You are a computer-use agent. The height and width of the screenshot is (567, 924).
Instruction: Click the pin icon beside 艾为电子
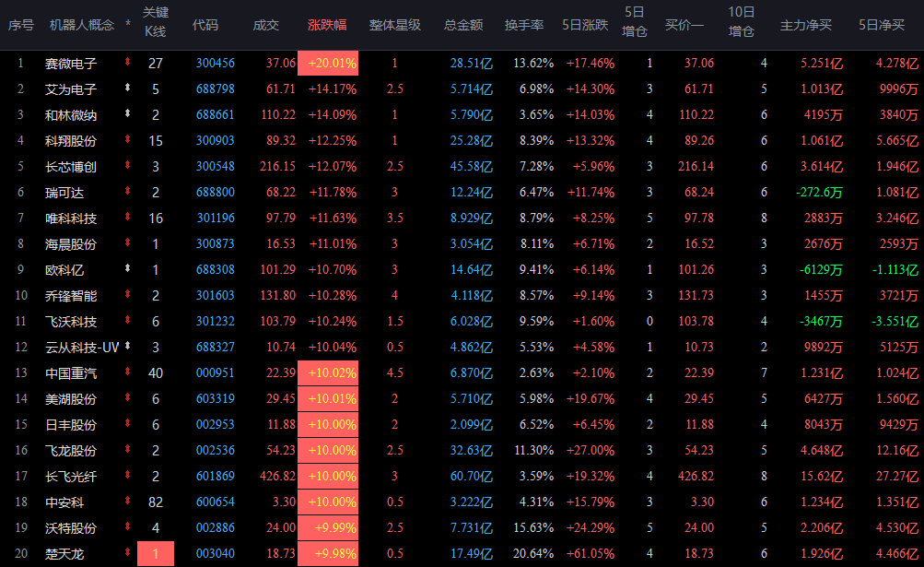pyautogui.click(x=127, y=88)
